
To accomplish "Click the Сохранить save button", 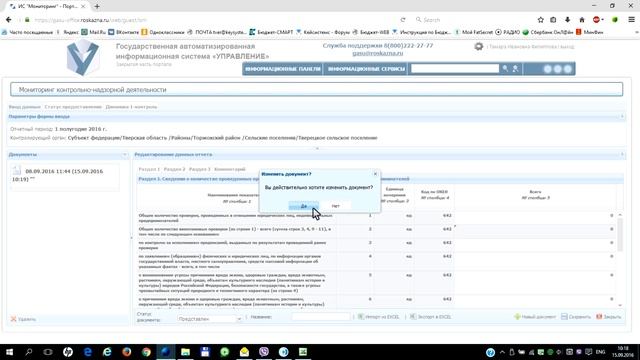I will tap(576, 317).
